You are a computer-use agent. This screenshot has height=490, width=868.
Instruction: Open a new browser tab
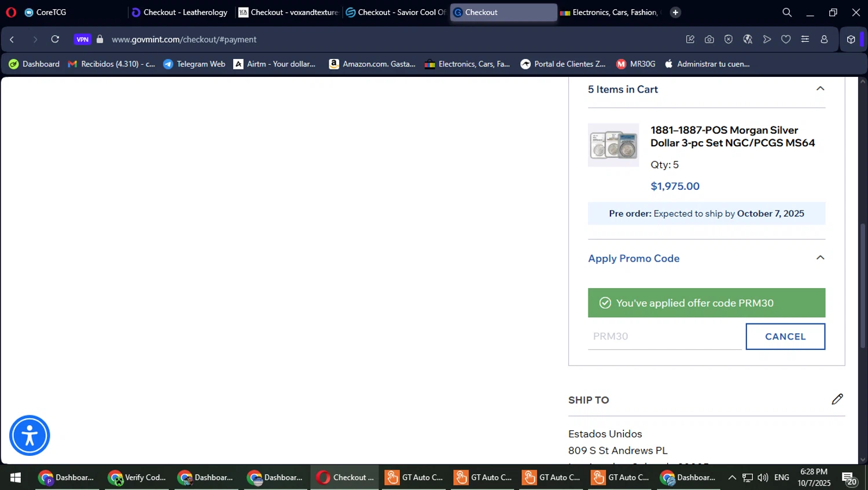[675, 12]
